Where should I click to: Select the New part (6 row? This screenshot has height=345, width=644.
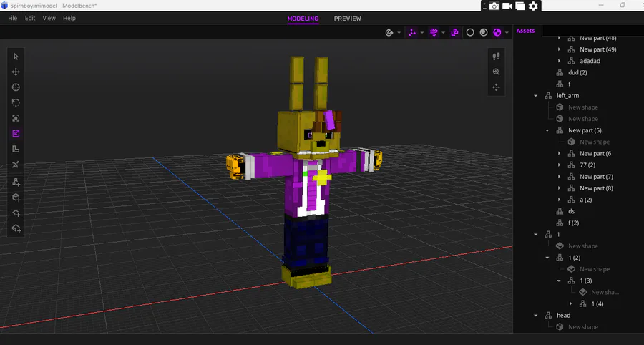(595, 153)
